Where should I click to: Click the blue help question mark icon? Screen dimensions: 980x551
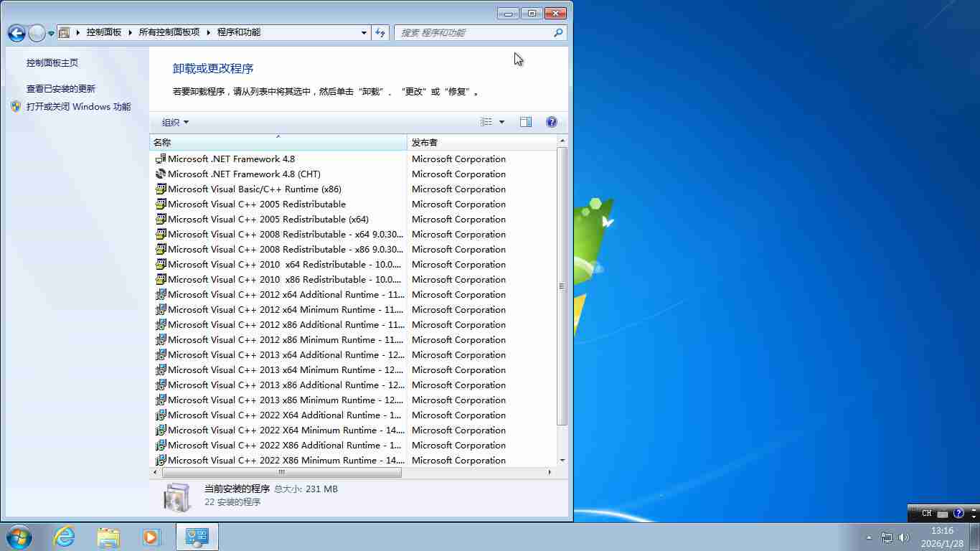coord(551,122)
